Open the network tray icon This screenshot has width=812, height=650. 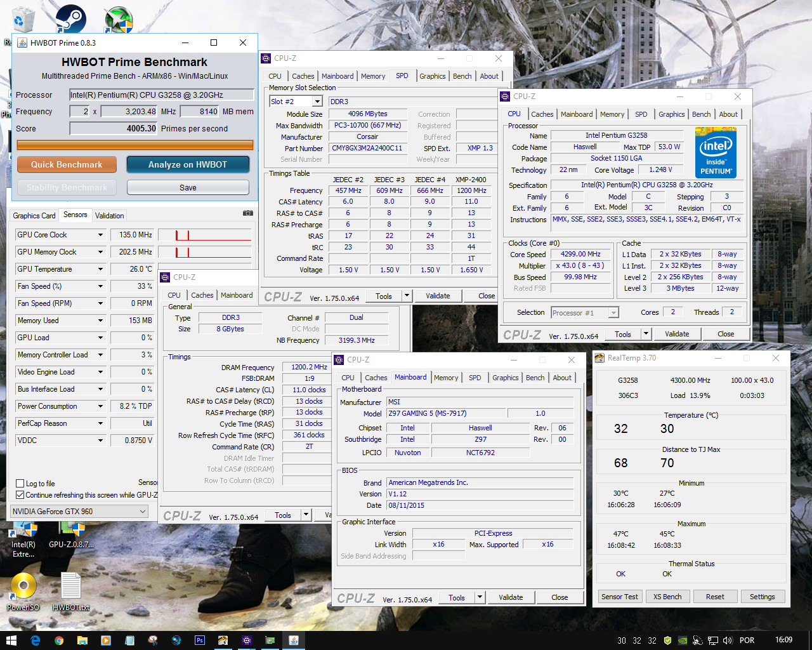point(713,640)
